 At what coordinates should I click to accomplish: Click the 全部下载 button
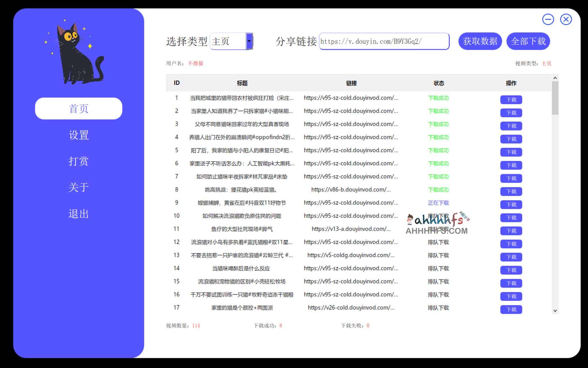528,41
